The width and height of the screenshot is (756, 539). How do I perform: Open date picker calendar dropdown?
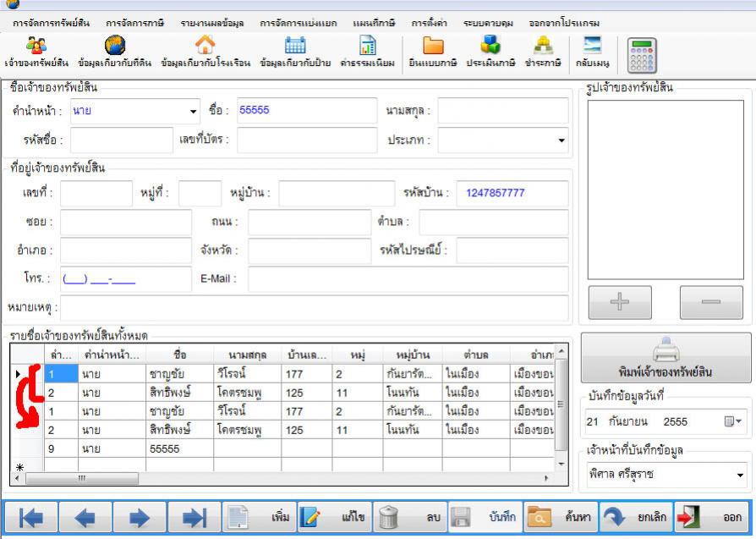click(733, 421)
